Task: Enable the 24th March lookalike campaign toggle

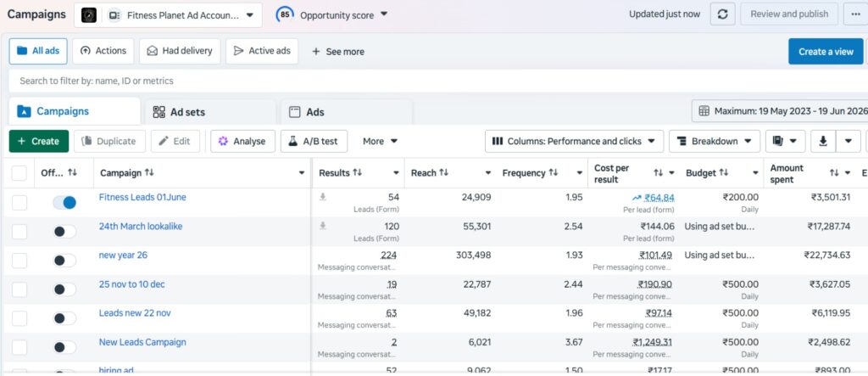Action: coord(64,231)
